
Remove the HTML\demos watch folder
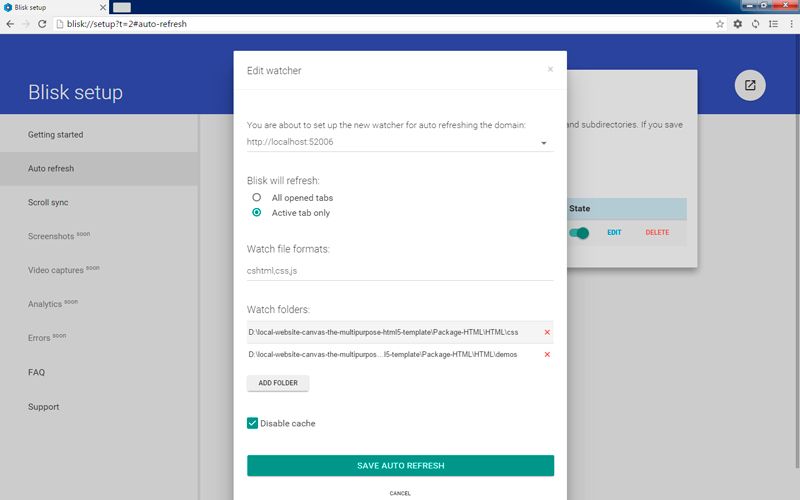coord(547,355)
